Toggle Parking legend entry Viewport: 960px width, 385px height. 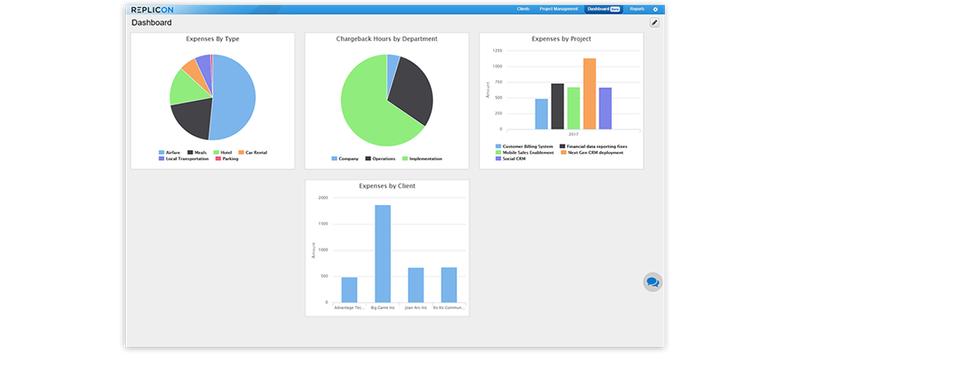pyautogui.click(x=227, y=159)
